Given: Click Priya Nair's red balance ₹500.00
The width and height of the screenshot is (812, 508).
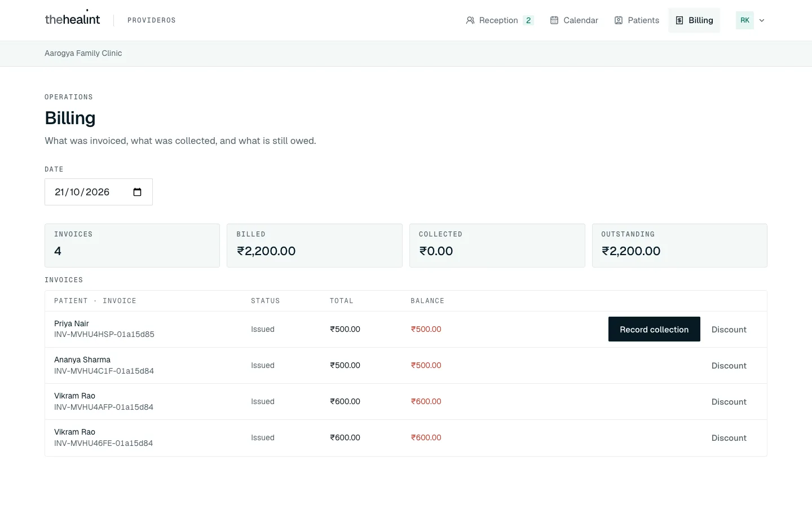Looking at the screenshot, I should (x=426, y=329).
